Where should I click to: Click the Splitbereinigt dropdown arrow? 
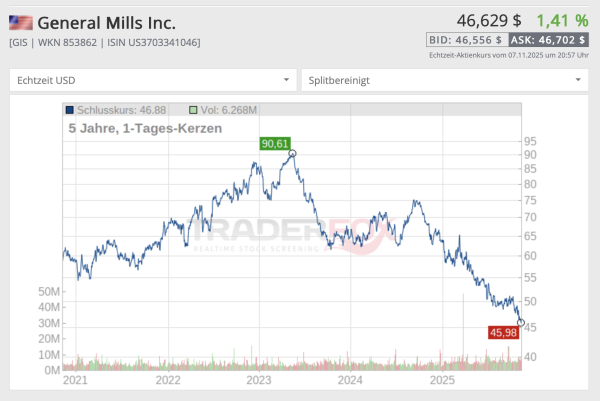coord(578,79)
